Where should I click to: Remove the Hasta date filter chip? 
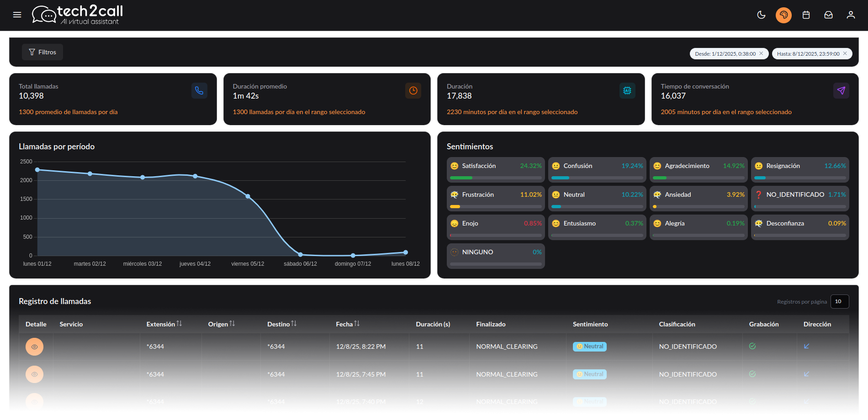845,53
